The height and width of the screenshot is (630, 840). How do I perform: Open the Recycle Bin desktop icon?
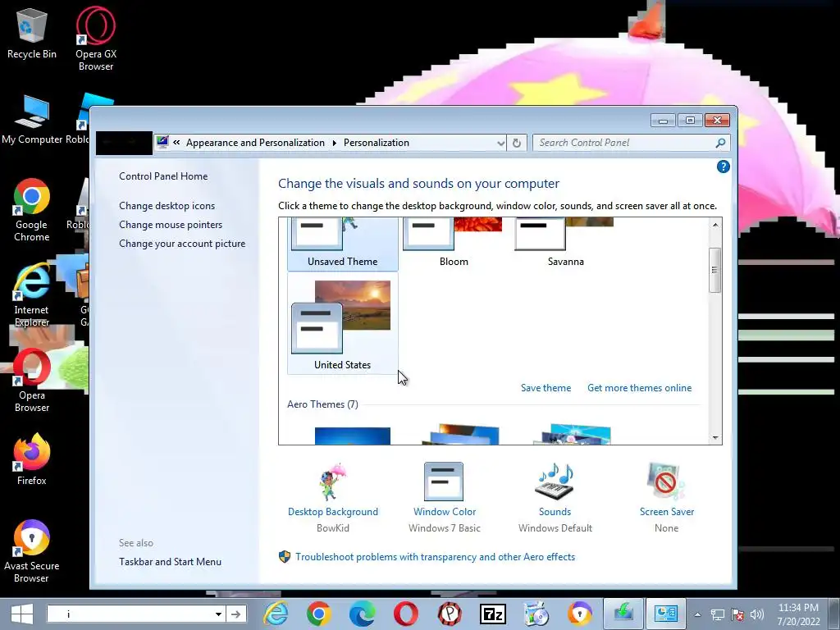32,33
